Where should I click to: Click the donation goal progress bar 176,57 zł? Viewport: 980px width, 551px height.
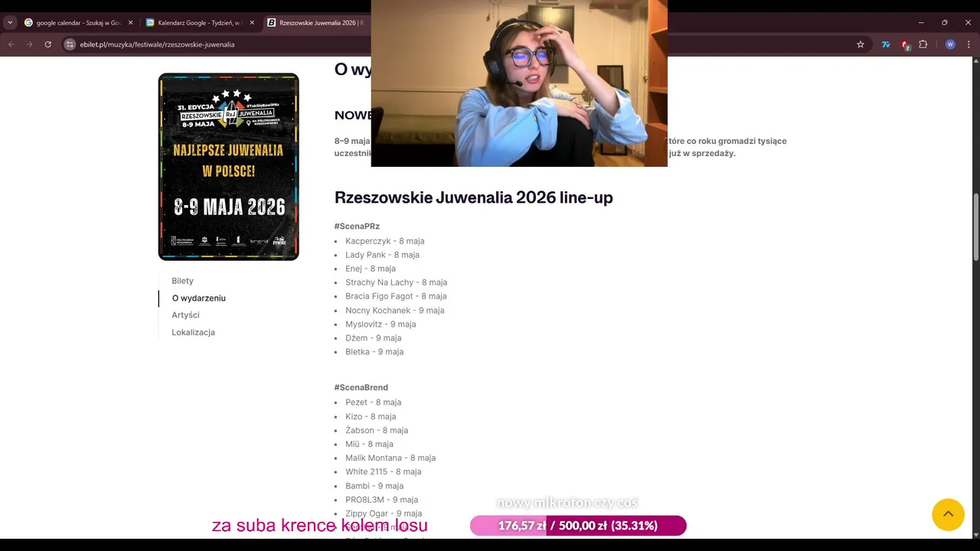tap(578, 526)
